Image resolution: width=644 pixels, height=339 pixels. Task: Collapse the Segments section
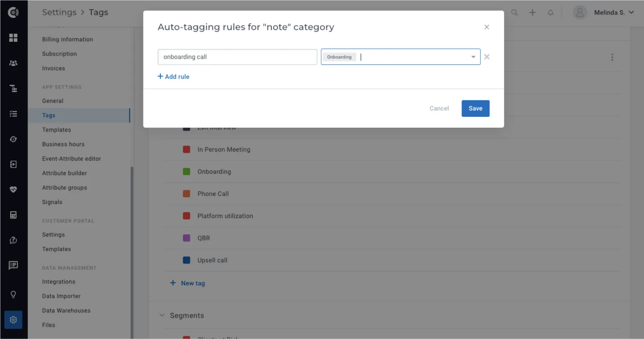[x=162, y=315]
